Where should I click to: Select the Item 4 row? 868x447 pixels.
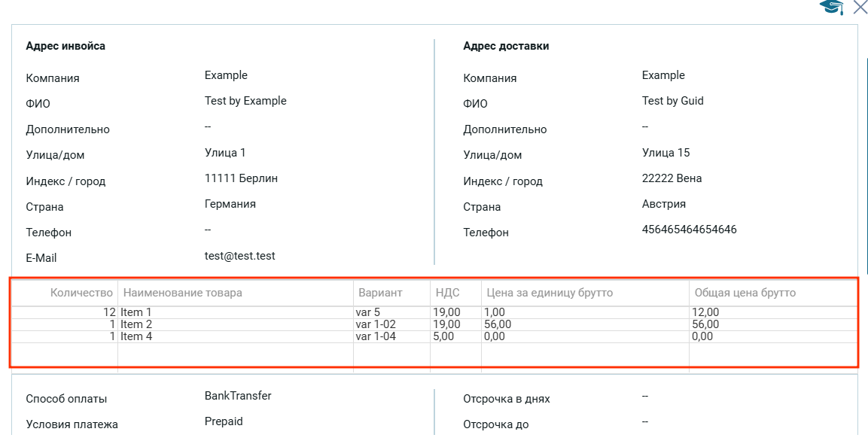[136, 336]
